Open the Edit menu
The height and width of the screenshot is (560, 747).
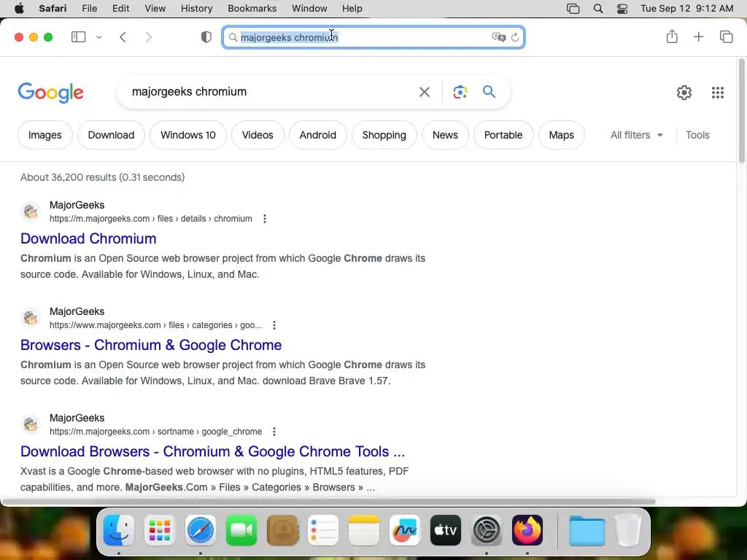(120, 8)
